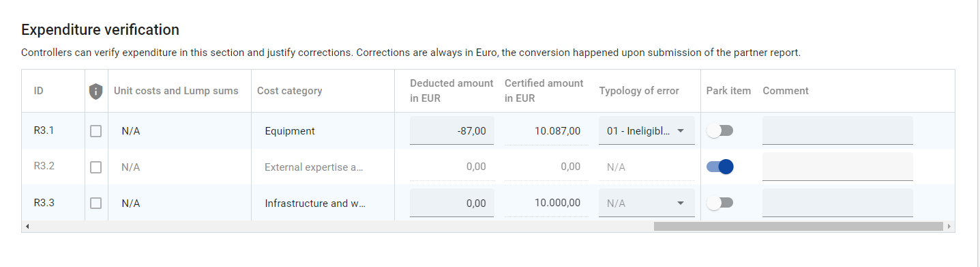
Task: Enable Park item toggle for R3.3
Action: (x=719, y=203)
